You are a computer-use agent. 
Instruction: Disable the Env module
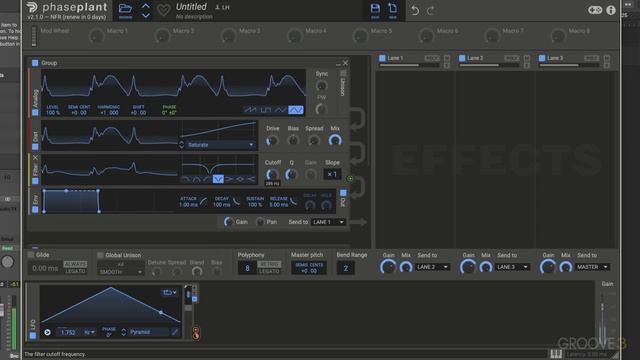pos(35,209)
